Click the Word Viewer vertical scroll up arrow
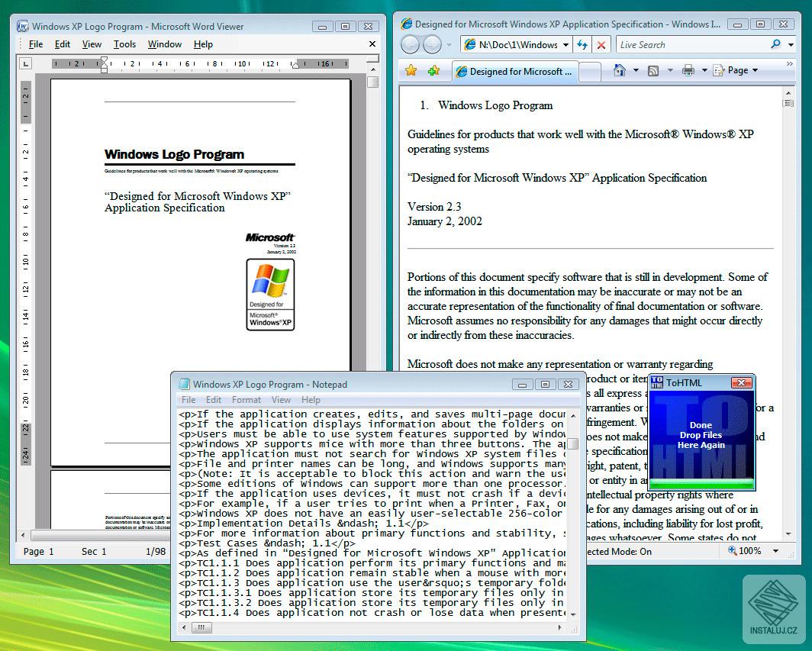The width and height of the screenshot is (812, 651). pyautogui.click(x=373, y=69)
